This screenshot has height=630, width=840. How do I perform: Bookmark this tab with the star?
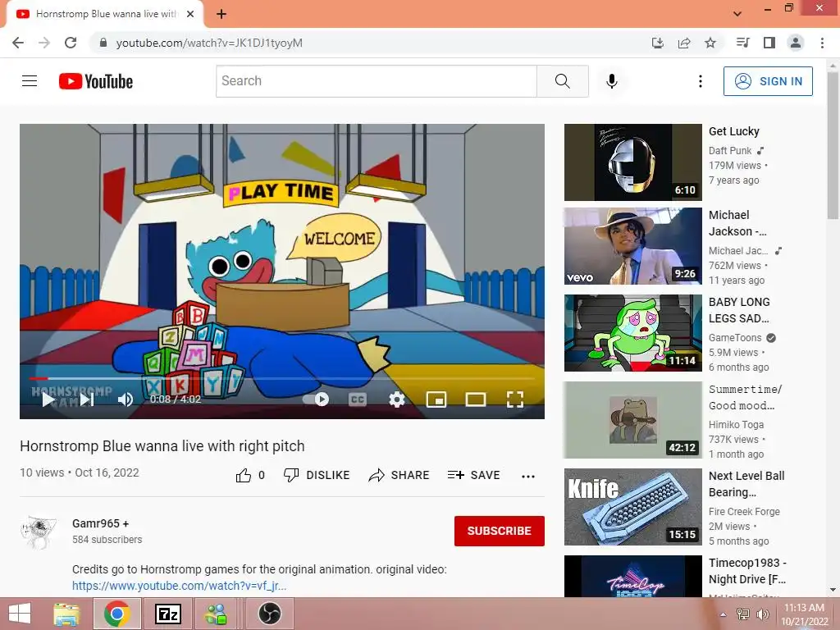click(710, 43)
